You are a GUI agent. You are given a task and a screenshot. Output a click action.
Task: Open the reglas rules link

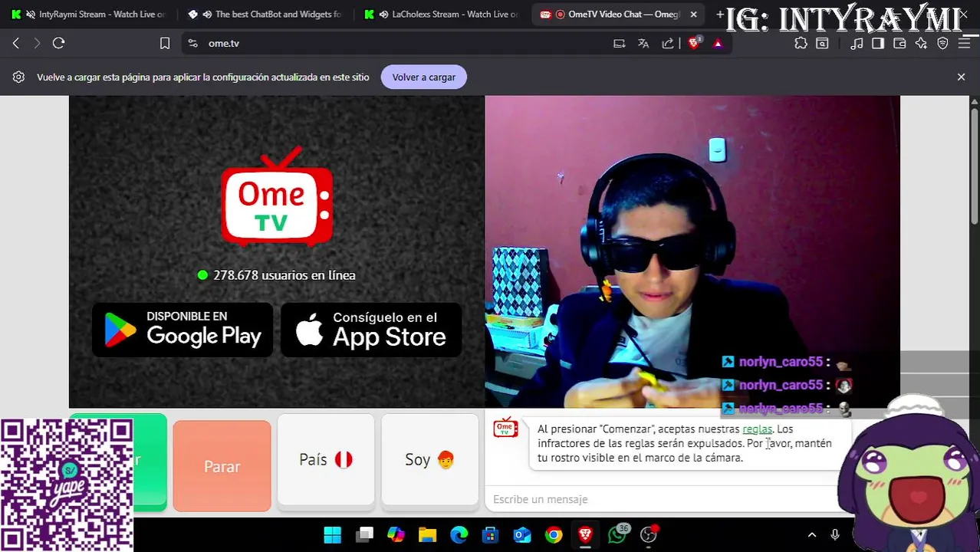(757, 429)
